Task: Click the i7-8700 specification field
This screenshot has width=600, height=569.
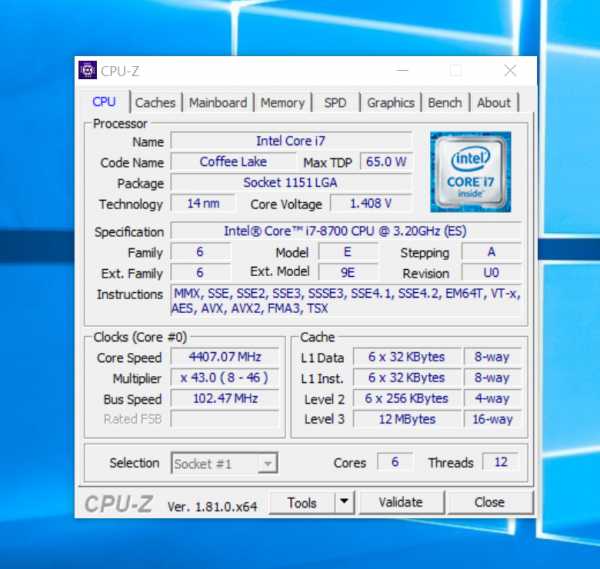Action: coord(345,231)
